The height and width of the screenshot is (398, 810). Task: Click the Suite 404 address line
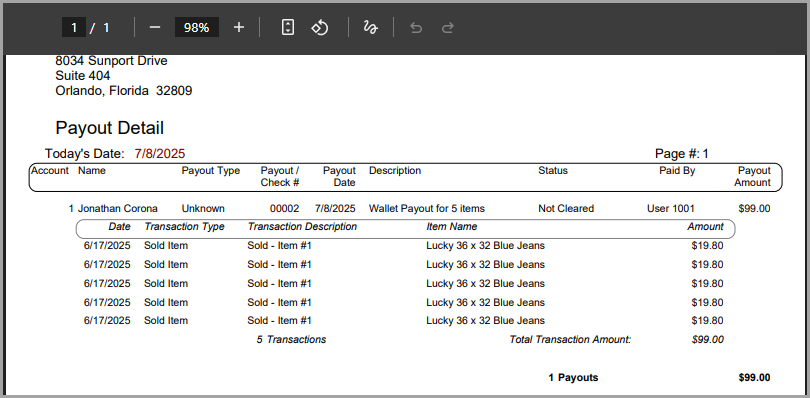83,76
